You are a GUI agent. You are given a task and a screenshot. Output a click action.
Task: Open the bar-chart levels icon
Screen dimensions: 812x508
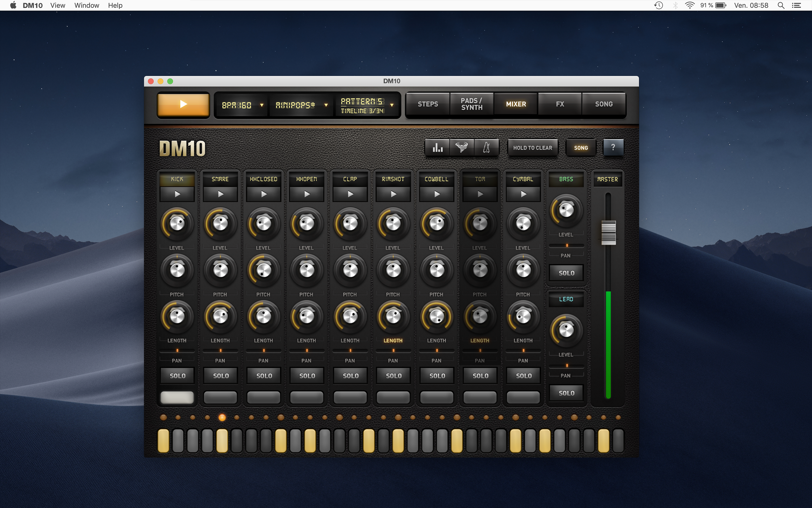(x=437, y=148)
